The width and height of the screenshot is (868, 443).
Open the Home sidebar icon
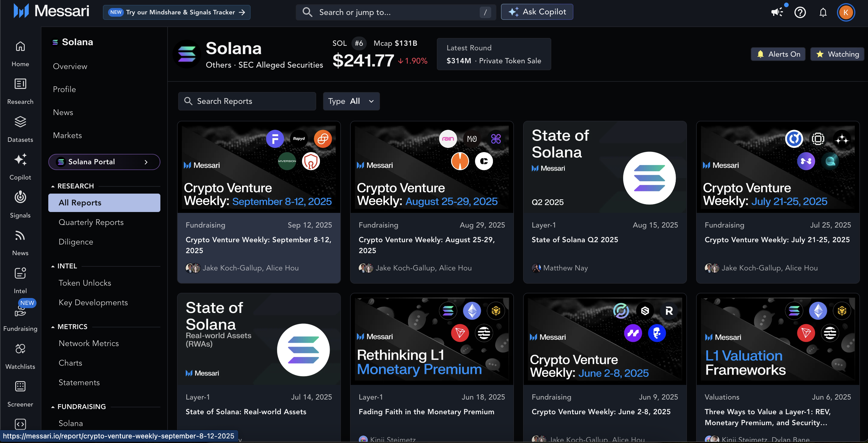click(x=20, y=47)
